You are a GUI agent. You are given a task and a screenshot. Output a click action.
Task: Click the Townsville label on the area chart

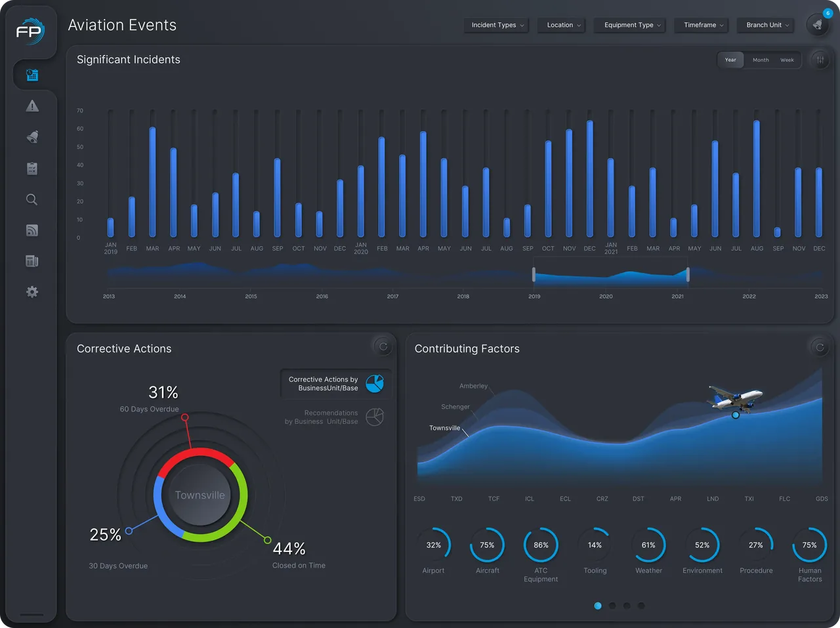click(x=445, y=428)
